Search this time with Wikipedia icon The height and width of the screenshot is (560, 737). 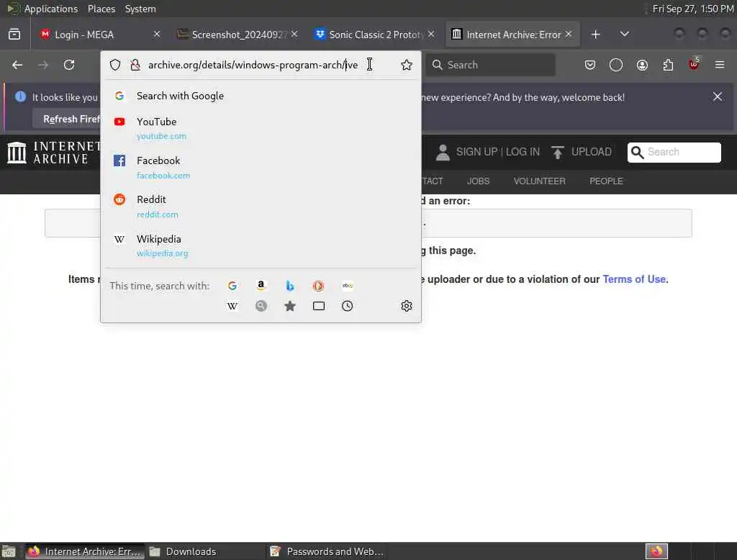pyautogui.click(x=232, y=307)
